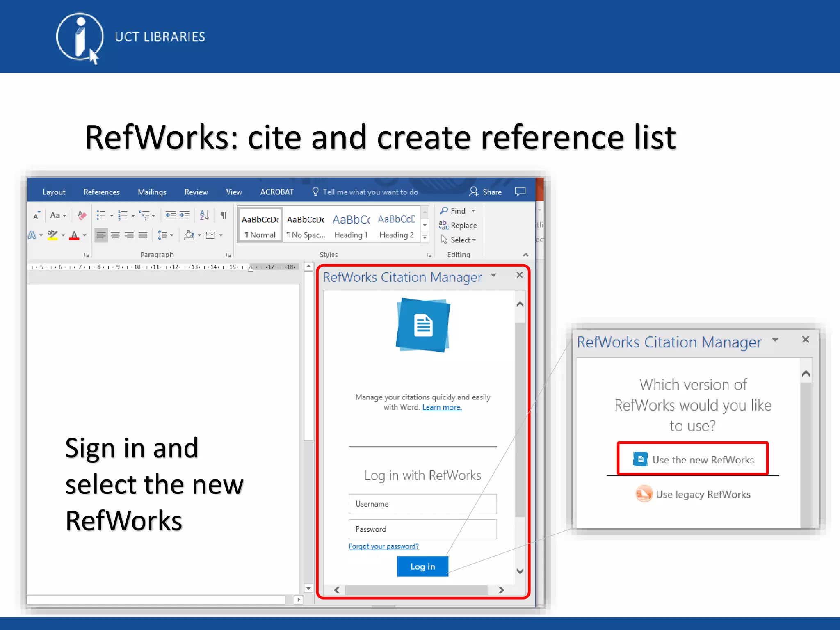The image size is (840, 630).
Task: Click the Tell me what you want search box
Action: (365, 192)
